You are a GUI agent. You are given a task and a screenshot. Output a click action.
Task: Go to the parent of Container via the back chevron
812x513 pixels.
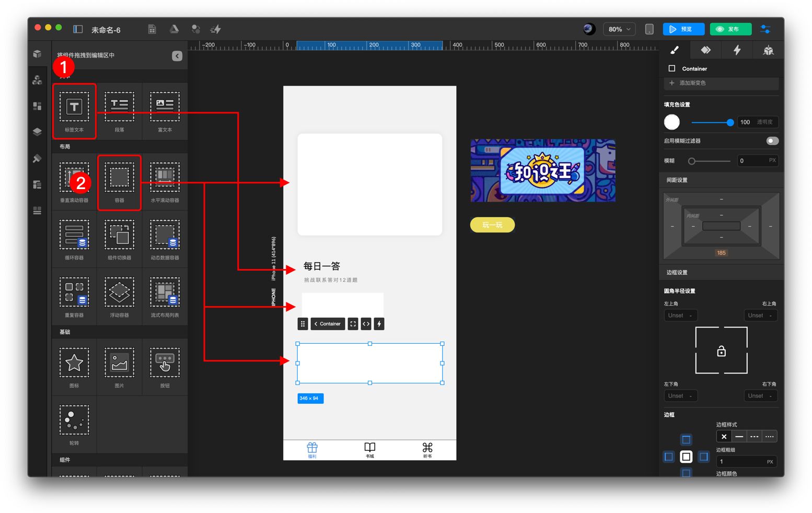coord(316,324)
